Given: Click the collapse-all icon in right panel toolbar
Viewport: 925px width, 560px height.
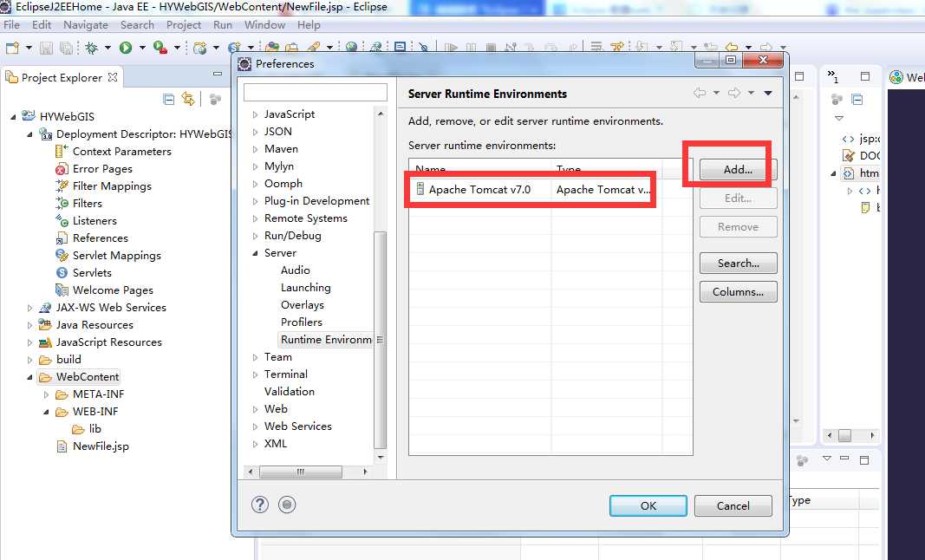Looking at the screenshot, I should (x=857, y=100).
